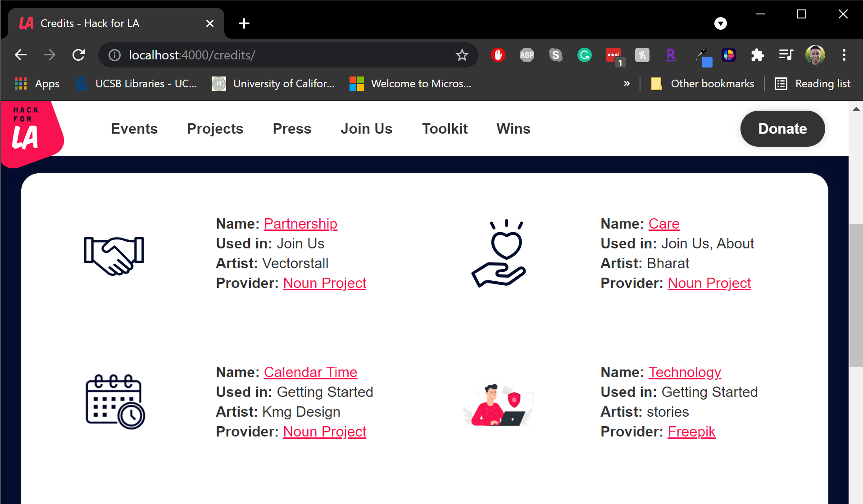Open the Wins nav item

tap(513, 129)
